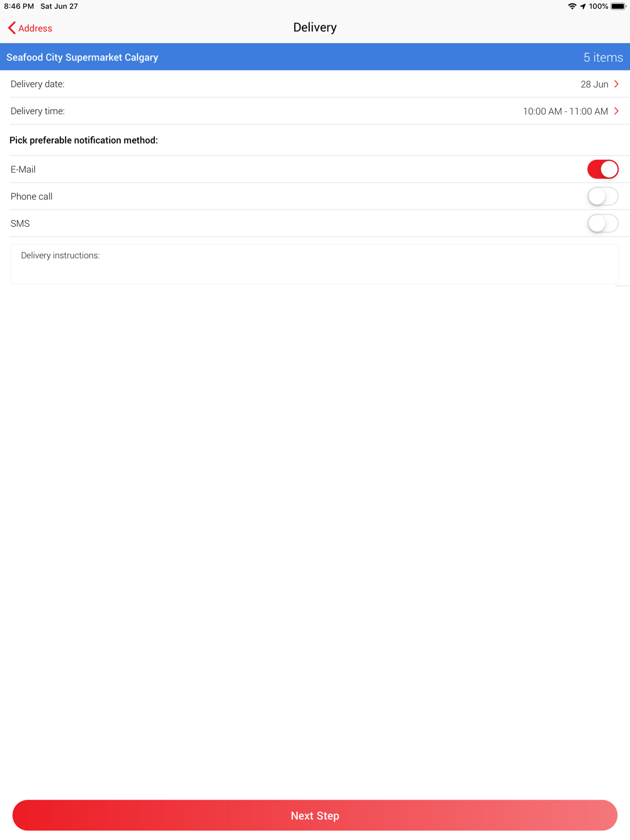Tap the red back chevron icon
Screen dimensions: 630x840
pyautogui.click(x=11, y=28)
